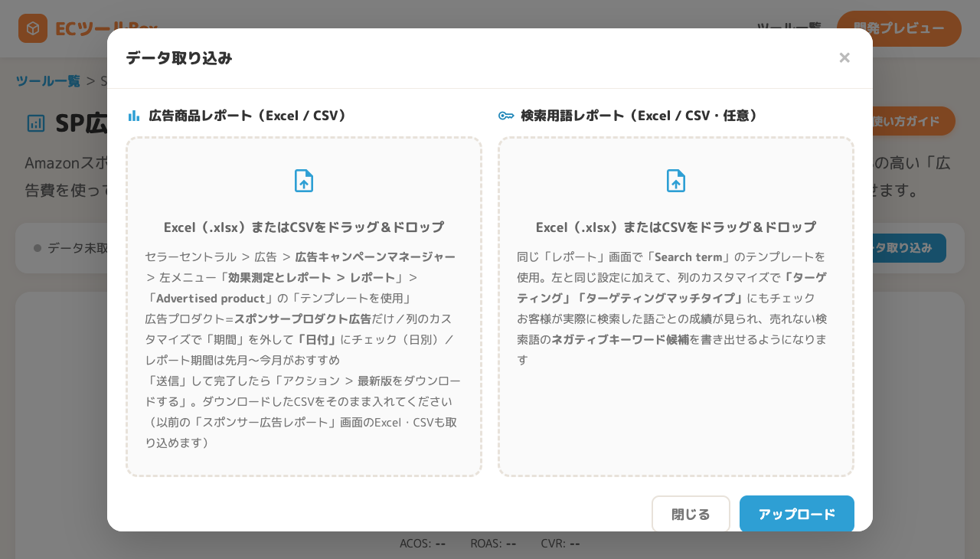Click the アップロード button
This screenshot has width=980, height=559.
[x=797, y=514]
